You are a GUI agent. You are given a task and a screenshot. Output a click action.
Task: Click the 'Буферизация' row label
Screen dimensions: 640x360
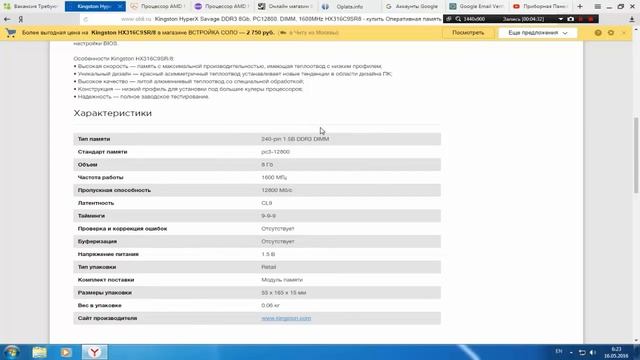[x=97, y=241]
